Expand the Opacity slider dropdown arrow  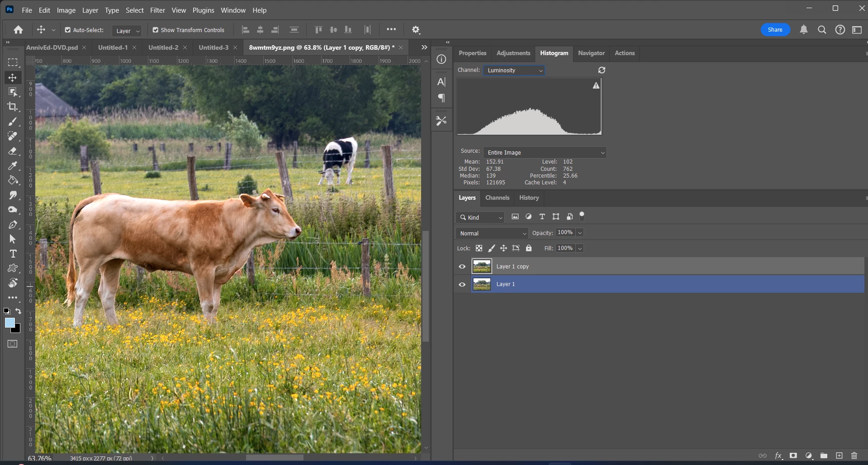click(580, 233)
